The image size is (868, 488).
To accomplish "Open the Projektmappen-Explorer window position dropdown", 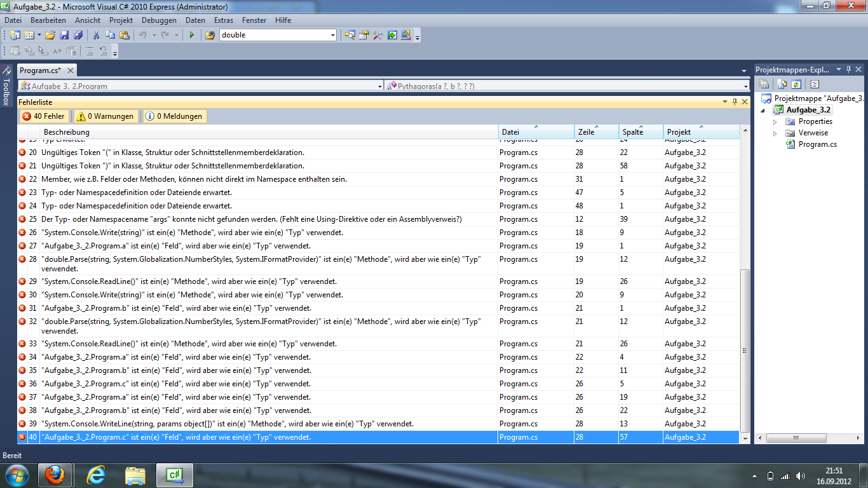I will pos(838,69).
